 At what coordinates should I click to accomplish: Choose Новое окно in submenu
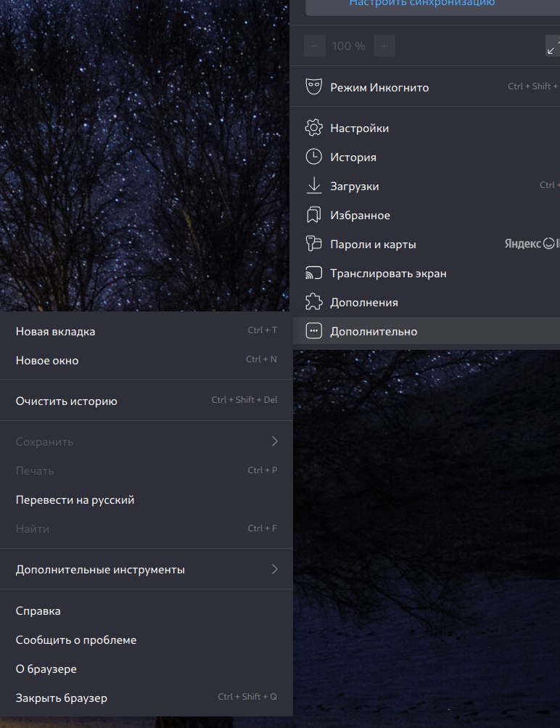click(146, 360)
